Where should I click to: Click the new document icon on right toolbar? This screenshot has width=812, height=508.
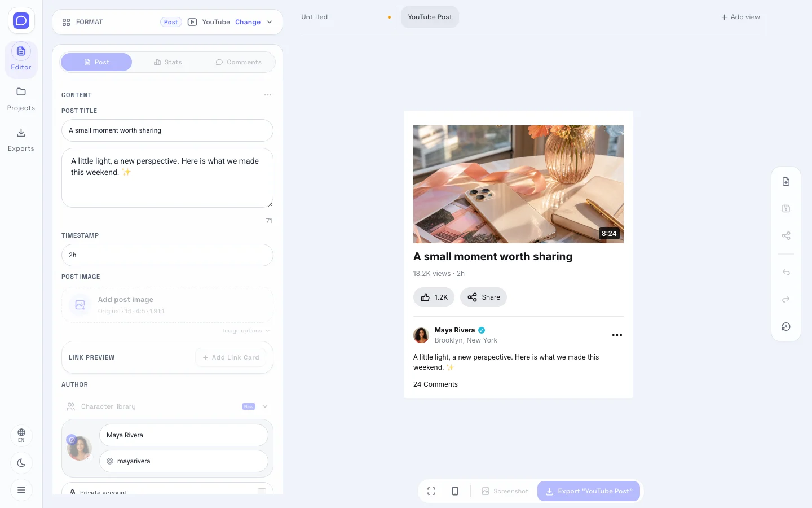pyautogui.click(x=786, y=182)
